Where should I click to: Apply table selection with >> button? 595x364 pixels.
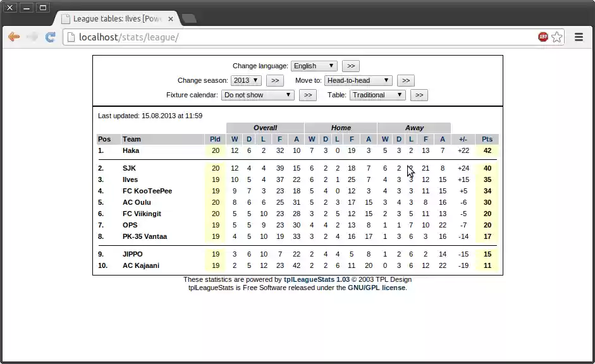click(x=419, y=95)
